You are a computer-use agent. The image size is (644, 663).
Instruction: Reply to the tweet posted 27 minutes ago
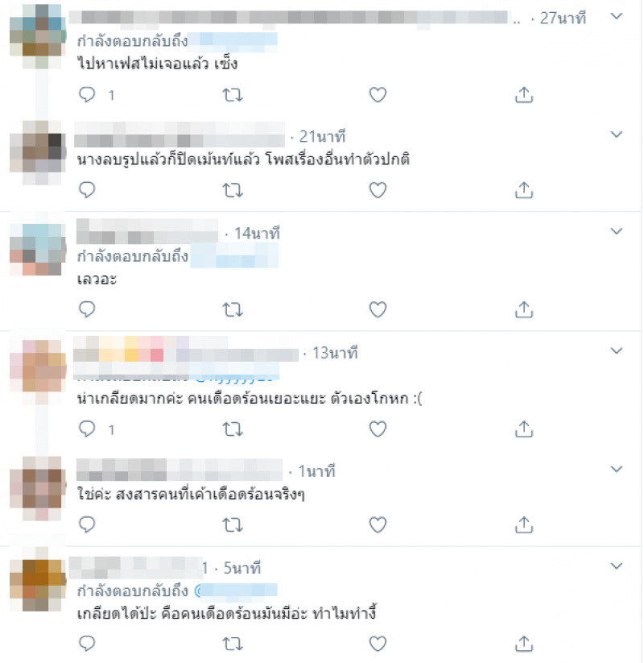(87, 95)
